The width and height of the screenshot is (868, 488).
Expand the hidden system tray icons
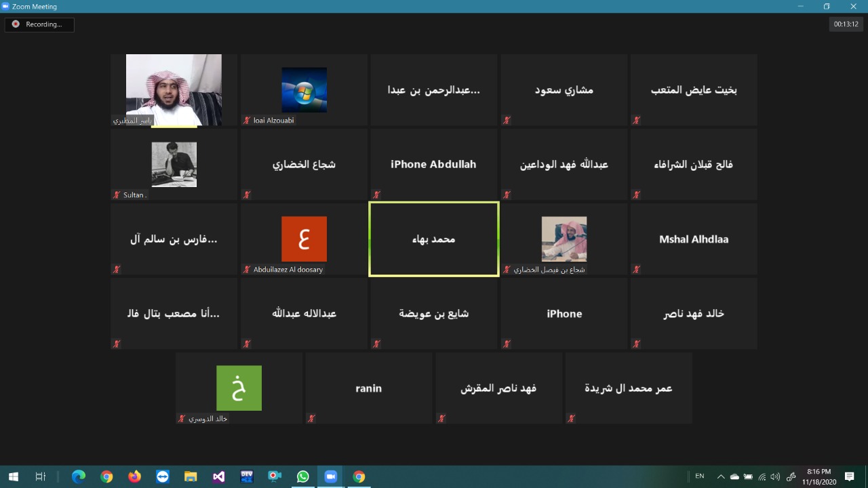720,476
